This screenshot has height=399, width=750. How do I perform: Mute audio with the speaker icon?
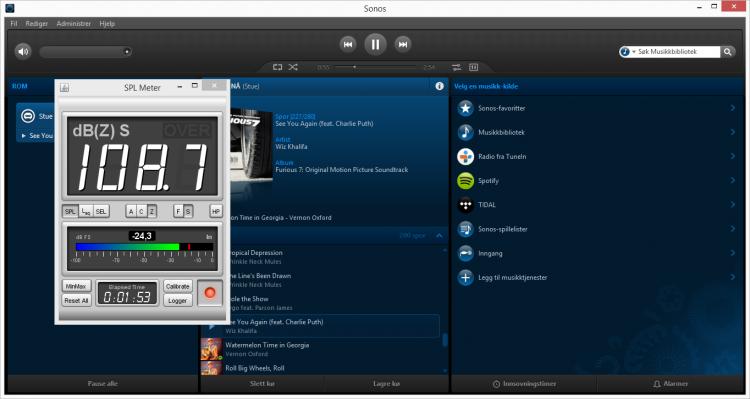pyautogui.click(x=23, y=51)
